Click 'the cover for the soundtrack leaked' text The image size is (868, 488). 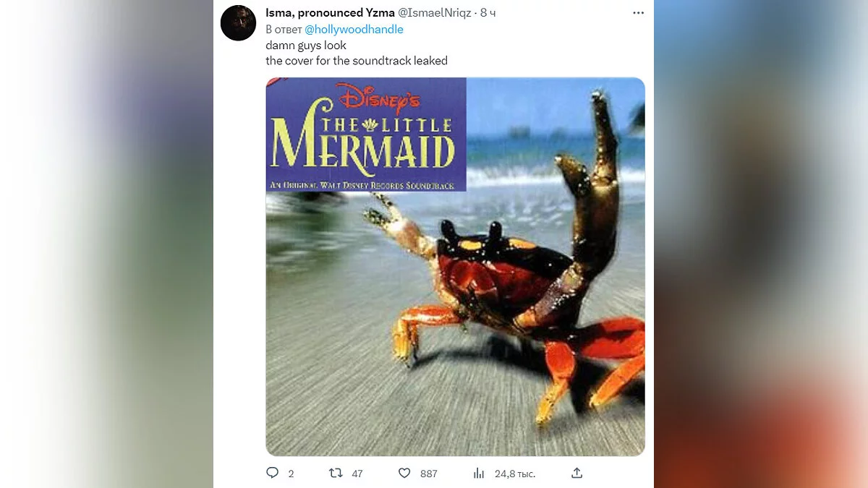click(x=357, y=61)
